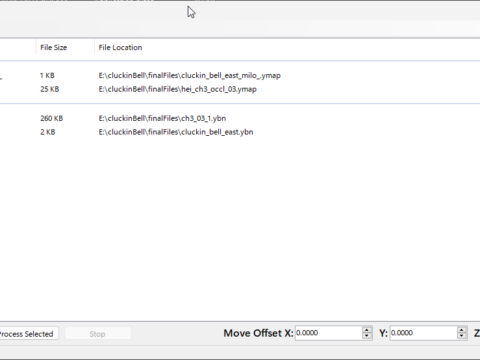Screen dimensions: 480x360
Task: Select the ch3_03_1.ybn file path
Action: [162, 118]
